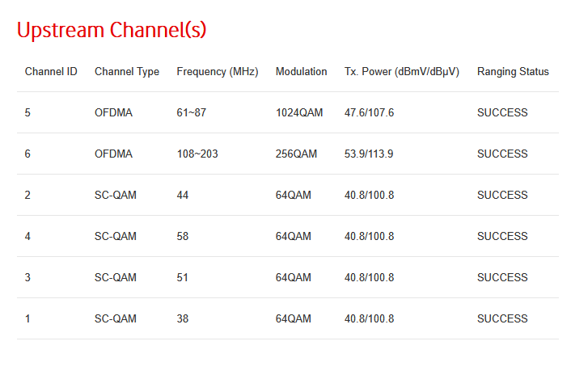Click the 47.6/107.6 power value

tap(370, 113)
